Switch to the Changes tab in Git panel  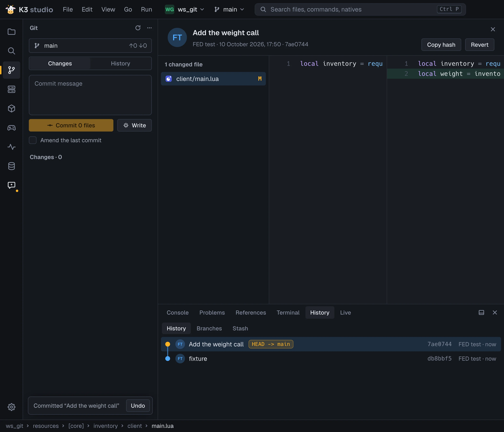pyautogui.click(x=60, y=63)
